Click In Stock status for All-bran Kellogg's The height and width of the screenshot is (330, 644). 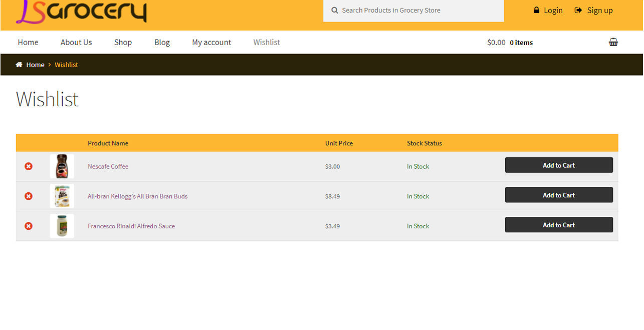418,196
